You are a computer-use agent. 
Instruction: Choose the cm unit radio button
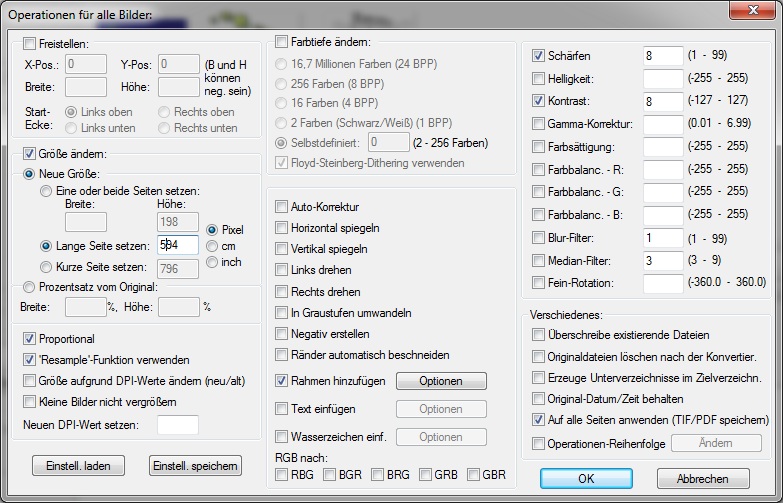point(211,246)
